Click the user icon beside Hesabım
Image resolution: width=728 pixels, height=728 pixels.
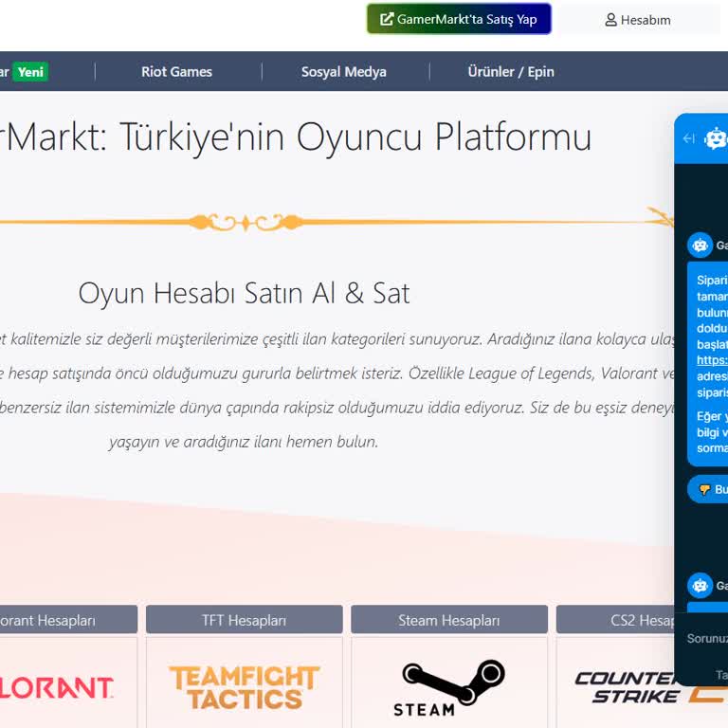[x=611, y=20]
